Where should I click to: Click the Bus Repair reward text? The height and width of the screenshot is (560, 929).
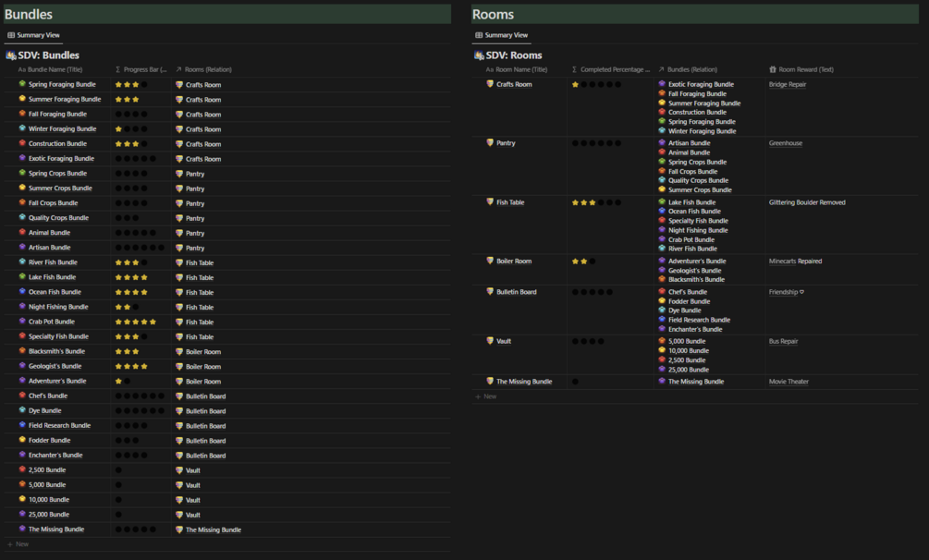(x=783, y=341)
